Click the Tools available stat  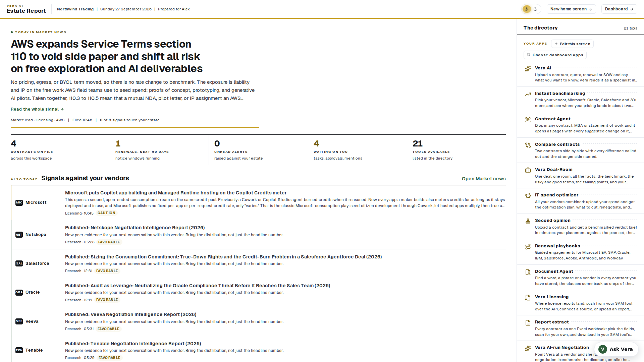(457, 150)
